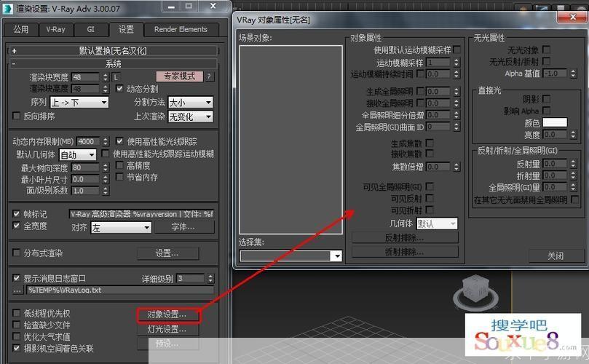The width and height of the screenshot is (589, 364).
Task: Click the 面/级别系数 spinner arrows
Action: click(x=106, y=191)
